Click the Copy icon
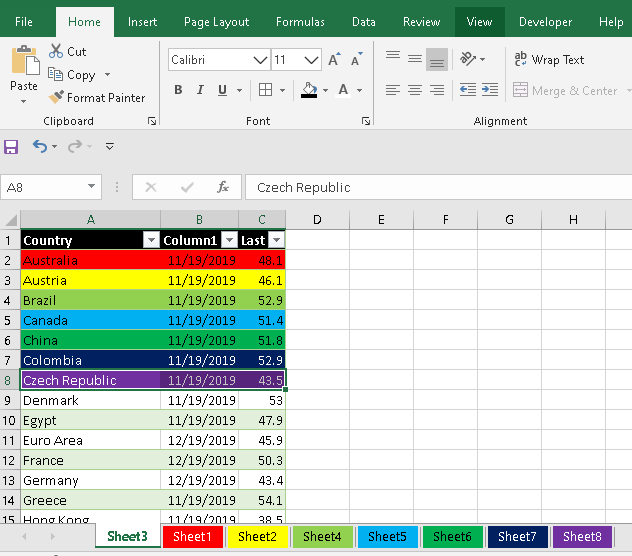The width and height of the screenshot is (632, 556). click(x=56, y=75)
